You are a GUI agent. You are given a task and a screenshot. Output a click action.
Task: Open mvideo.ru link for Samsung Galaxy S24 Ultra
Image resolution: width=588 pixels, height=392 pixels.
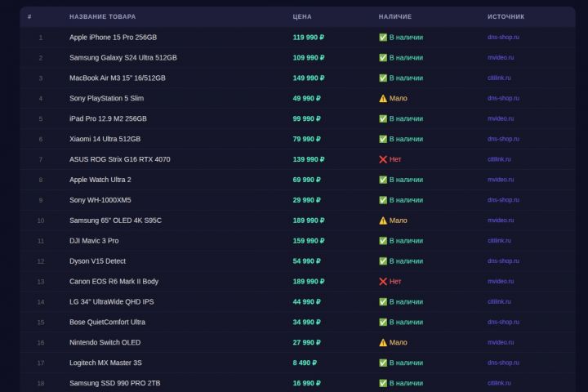(501, 57)
